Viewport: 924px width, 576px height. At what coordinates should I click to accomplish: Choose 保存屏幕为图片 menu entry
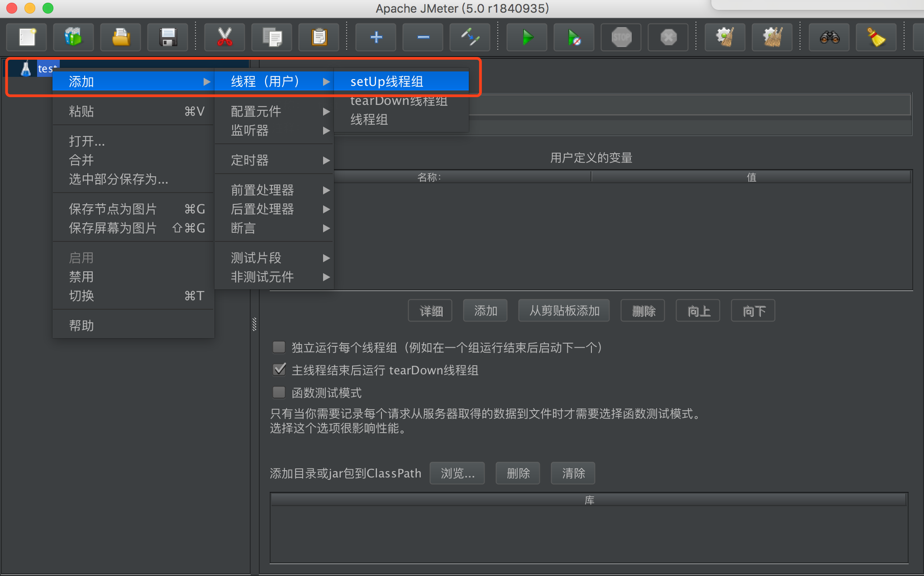tap(133, 228)
